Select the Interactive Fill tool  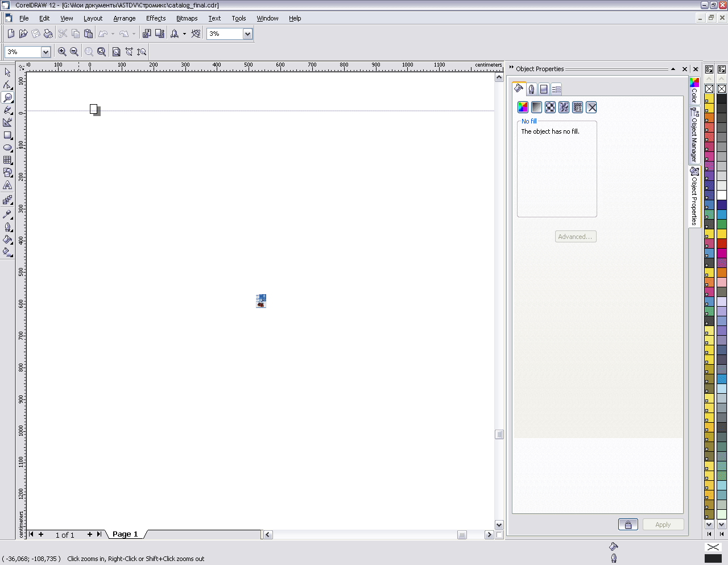point(7,251)
